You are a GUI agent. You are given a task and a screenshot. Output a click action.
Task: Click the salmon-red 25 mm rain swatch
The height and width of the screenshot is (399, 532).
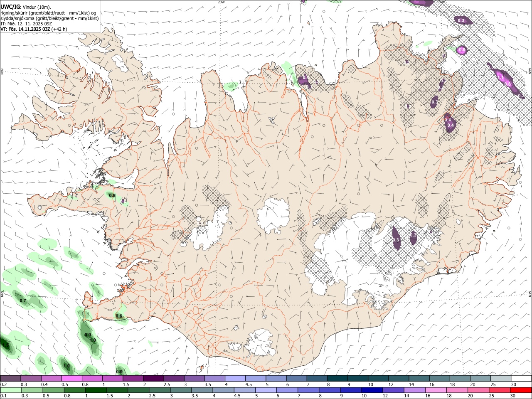point(500,390)
